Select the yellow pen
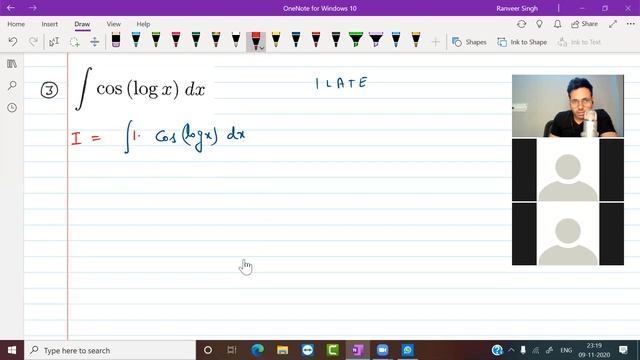Viewport: 640px width, 360px height. pyautogui.click(x=276, y=40)
